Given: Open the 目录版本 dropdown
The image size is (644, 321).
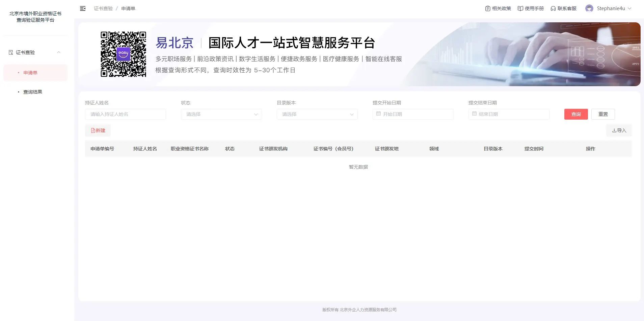Looking at the screenshot, I should pyautogui.click(x=317, y=114).
